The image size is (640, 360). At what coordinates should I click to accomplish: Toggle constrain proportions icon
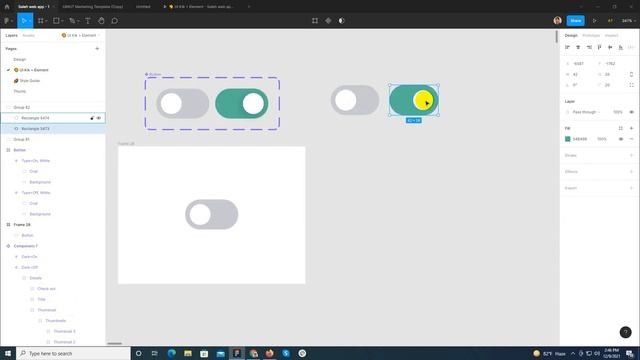631,74
